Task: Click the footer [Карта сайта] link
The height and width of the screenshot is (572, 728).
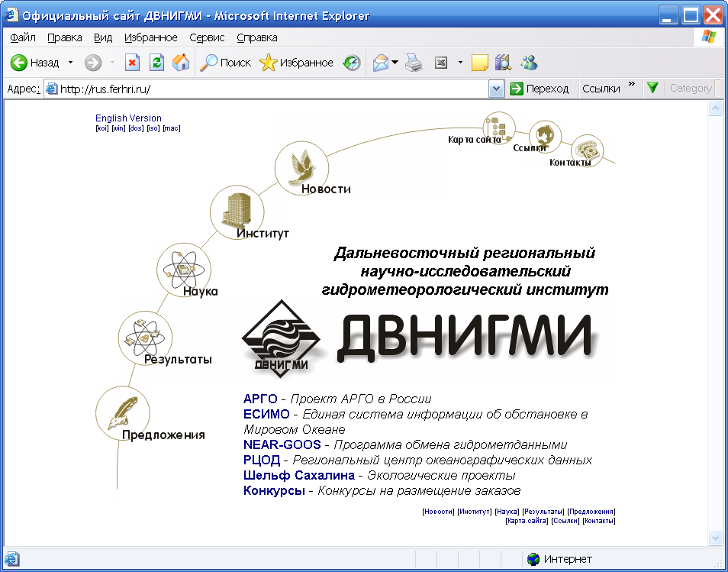Action: pyautogui.click(x=527, y=521)
